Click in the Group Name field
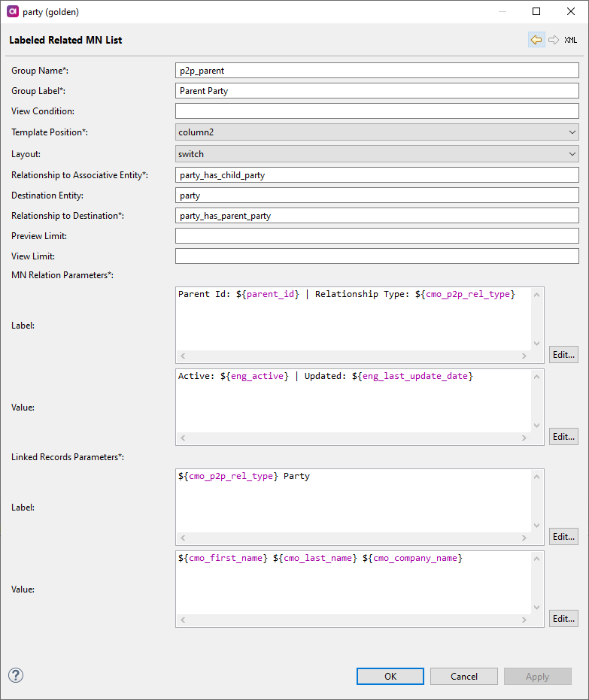This screenshot has height=700, width=589. [377, 71]
